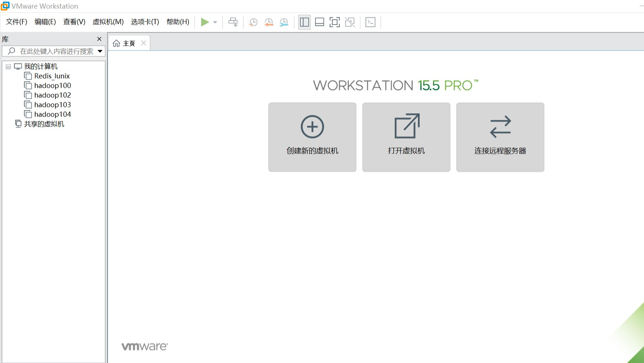
Task: Open the 选项卡(T) menu
Action: (145, 22)
